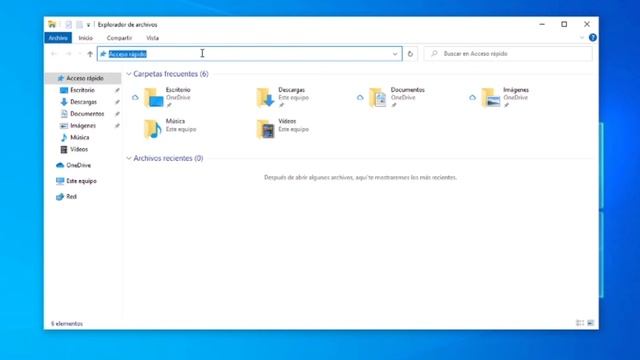Open the recent locations dropdown arrow
Screen dimensions: 640x360
point(80,54)
